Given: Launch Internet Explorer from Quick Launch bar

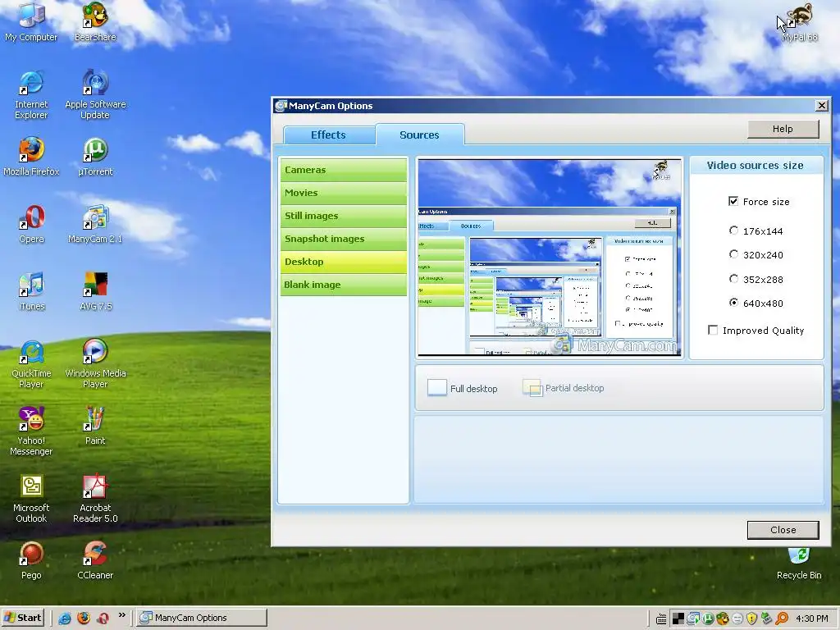Looking at the screenshot, I should pos(65,619).
